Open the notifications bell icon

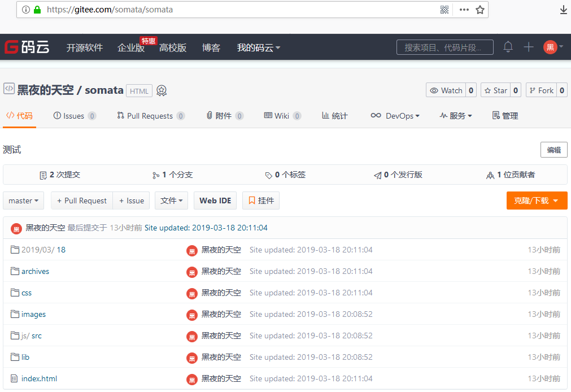tap(508, 47)
